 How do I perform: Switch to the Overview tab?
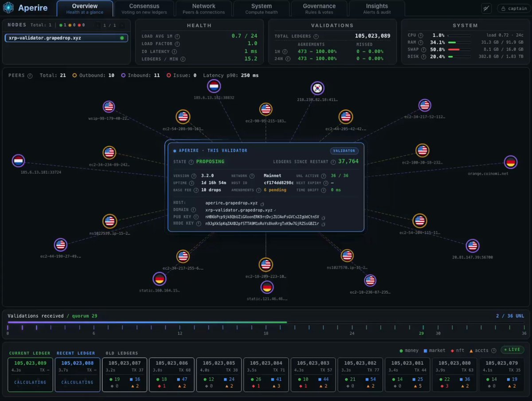85,8
